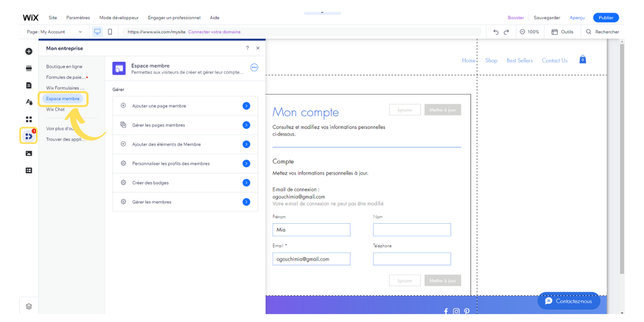Image resolution: width=644 pixels, height=322 pixels.
Task: Select Wix Chat in panel
Action: (55, 109)
